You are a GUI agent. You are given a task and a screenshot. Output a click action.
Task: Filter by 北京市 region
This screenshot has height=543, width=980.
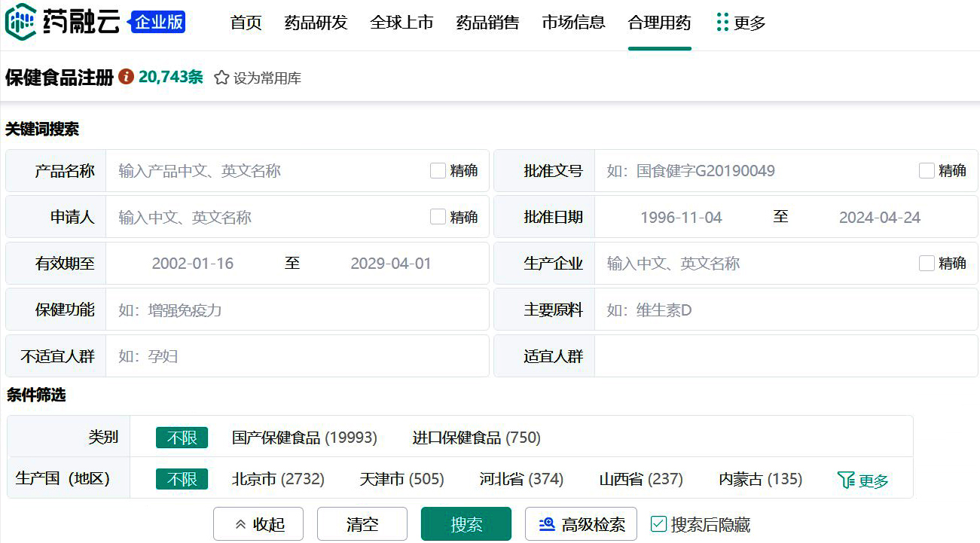click(278, 479)
